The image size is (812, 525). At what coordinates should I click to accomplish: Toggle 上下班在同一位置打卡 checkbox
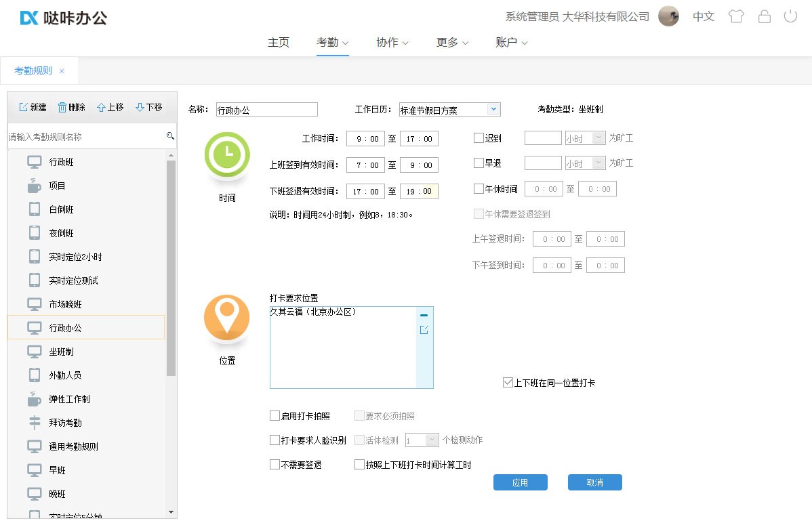(508, 383)
